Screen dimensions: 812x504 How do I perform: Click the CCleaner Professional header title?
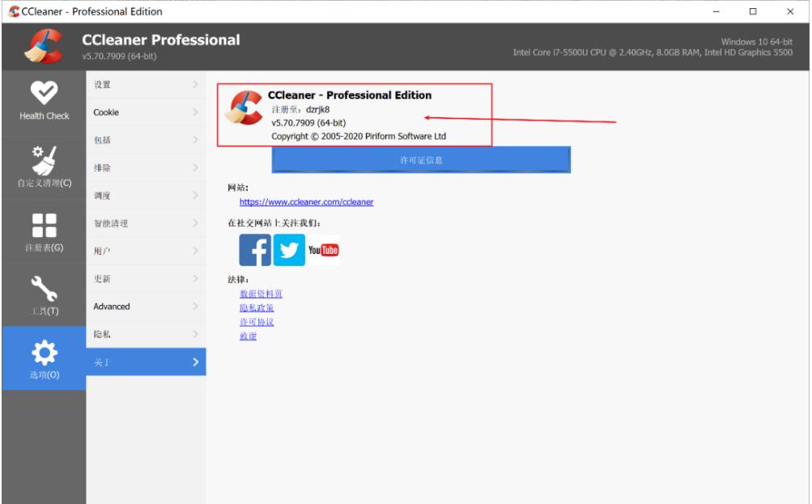(160, 40)
